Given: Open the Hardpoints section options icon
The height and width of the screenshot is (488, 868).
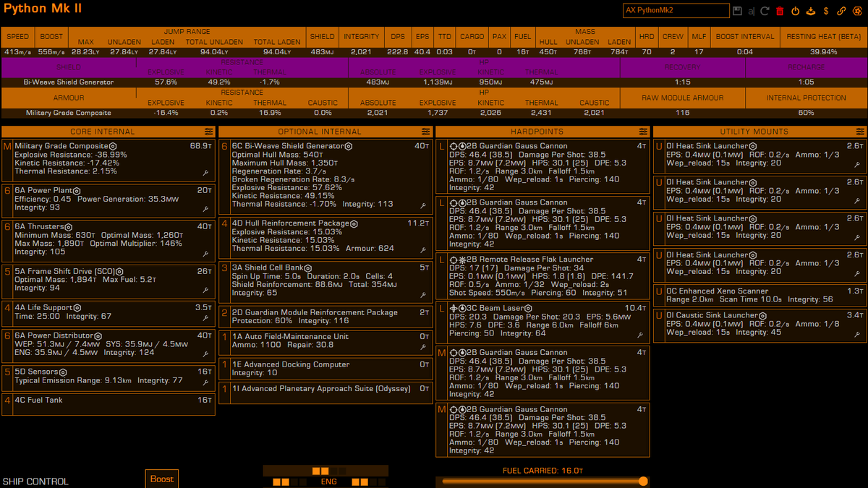Looking at the screenshot, I should point(643,132).
